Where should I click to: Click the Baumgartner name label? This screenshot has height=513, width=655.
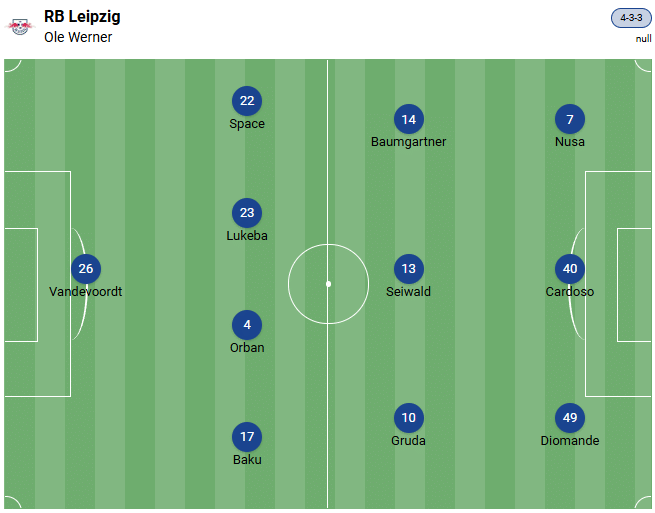click(408, 142)
